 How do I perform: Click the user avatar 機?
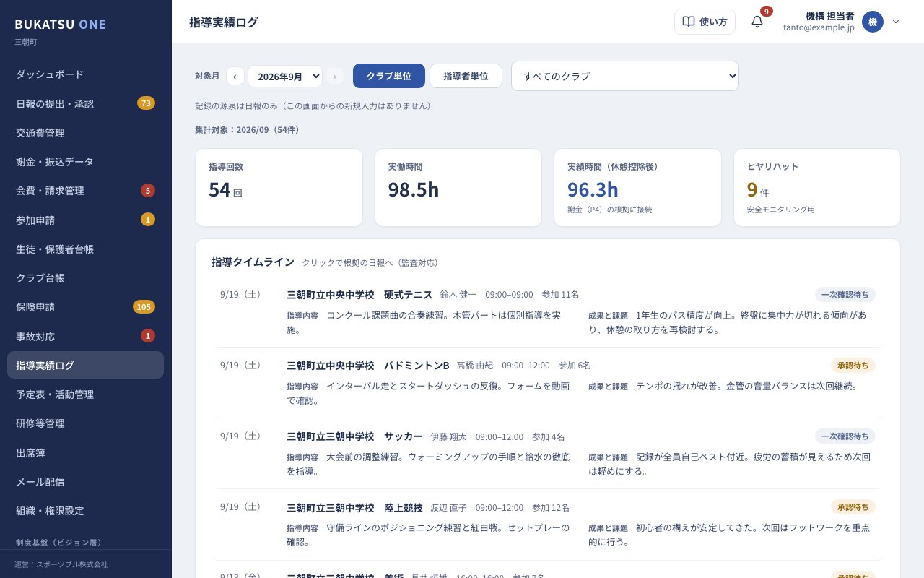tap(873, 22)
